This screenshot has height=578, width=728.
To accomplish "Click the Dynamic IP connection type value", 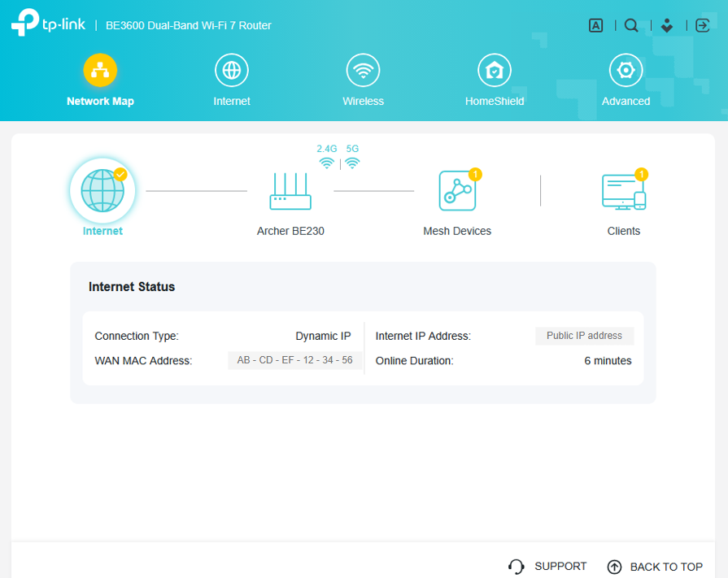I will tap(323, 336).
